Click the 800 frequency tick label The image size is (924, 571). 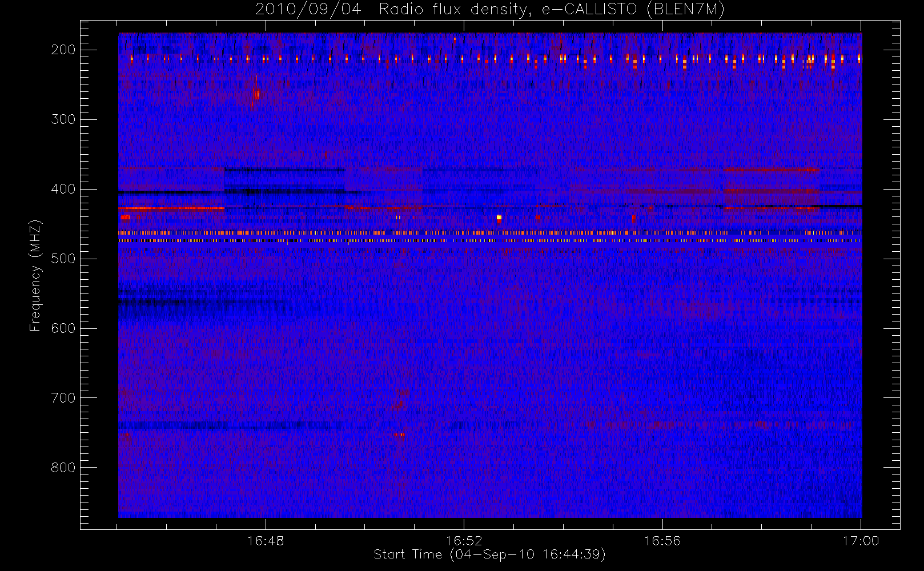[x=63, y=468]
